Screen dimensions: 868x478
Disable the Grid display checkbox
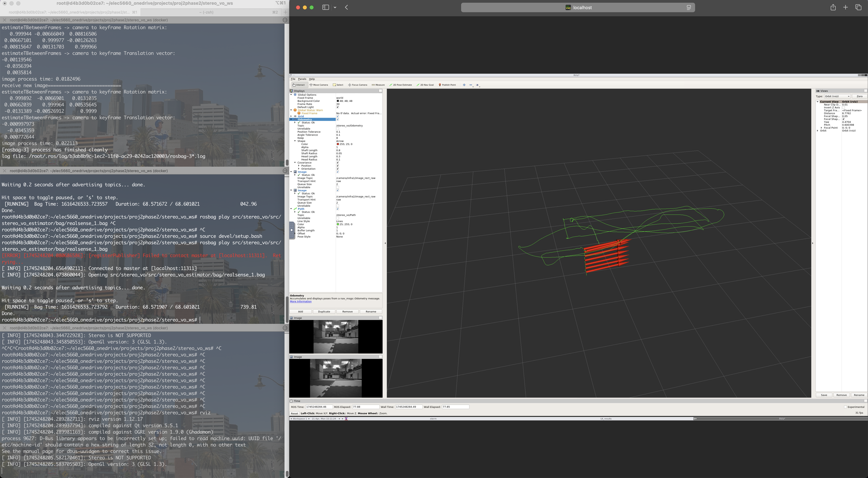(338, 117)
